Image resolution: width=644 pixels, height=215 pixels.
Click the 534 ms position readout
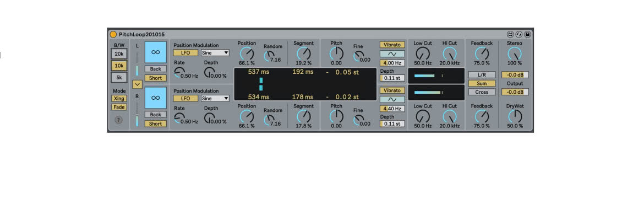click(259, 97)
